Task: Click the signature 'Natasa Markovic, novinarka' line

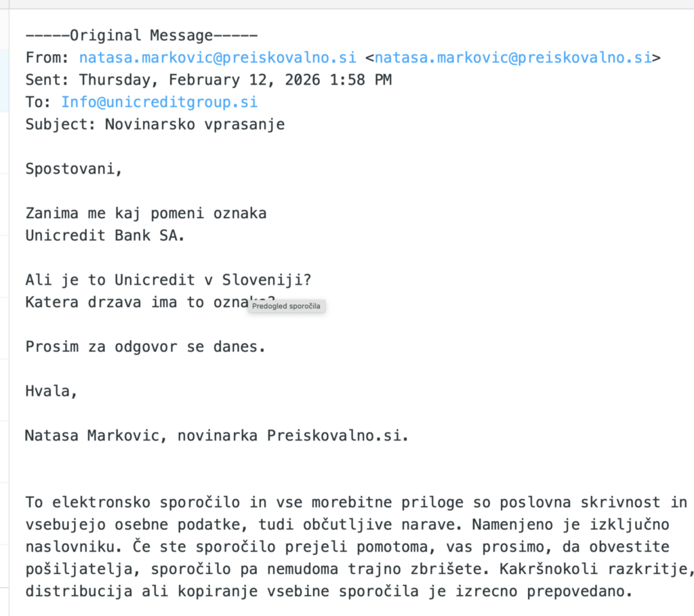Action: point(217,435)
